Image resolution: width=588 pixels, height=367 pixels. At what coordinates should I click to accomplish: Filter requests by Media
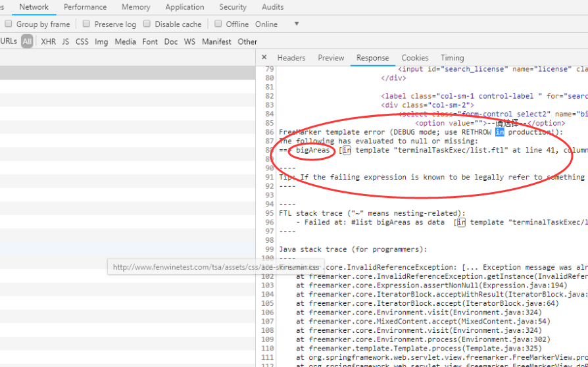tap(125, 41)
